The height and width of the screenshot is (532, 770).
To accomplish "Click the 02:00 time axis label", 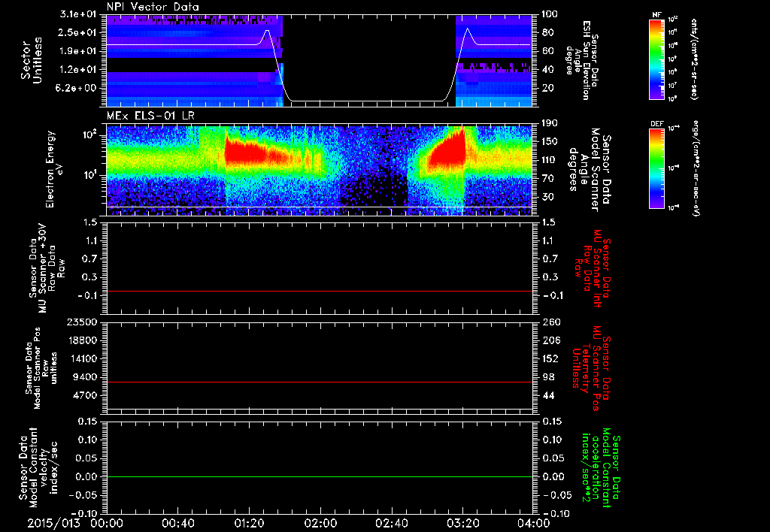I will tap(320, 523).
